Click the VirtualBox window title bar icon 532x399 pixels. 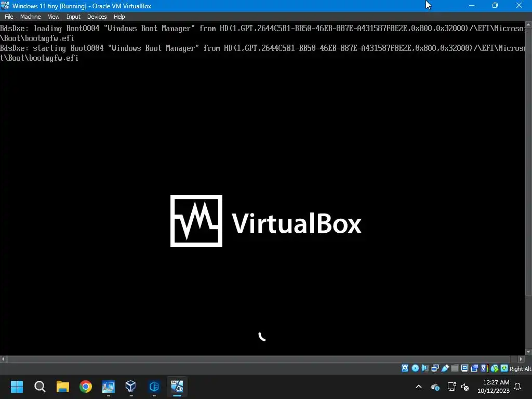click(5, 5)
